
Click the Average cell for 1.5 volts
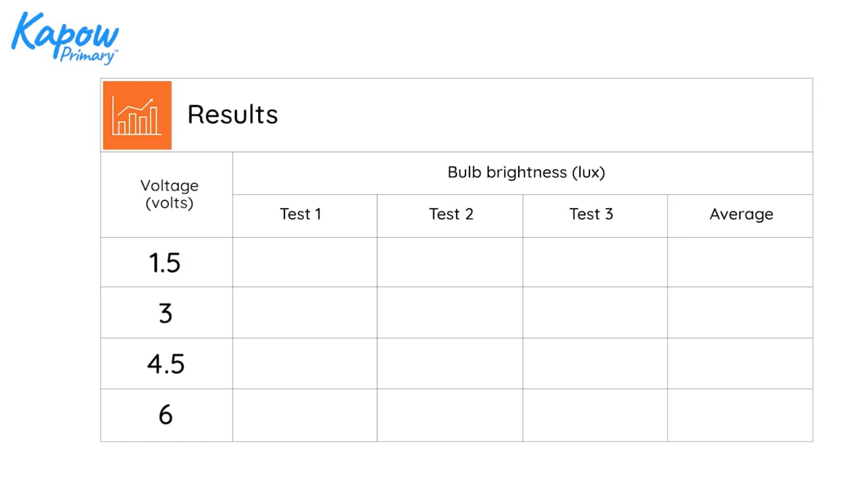pyautogui.click(x=740, y=262)
